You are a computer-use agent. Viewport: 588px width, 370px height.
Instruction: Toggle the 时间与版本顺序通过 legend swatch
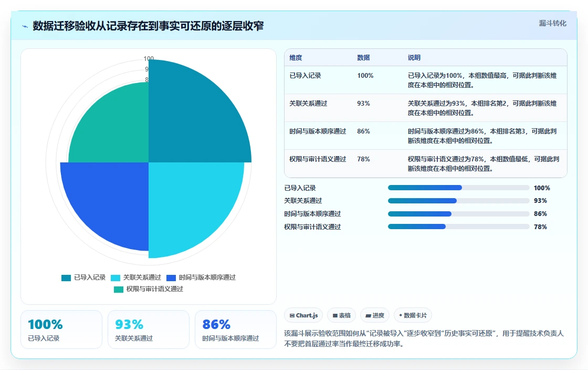171,277
